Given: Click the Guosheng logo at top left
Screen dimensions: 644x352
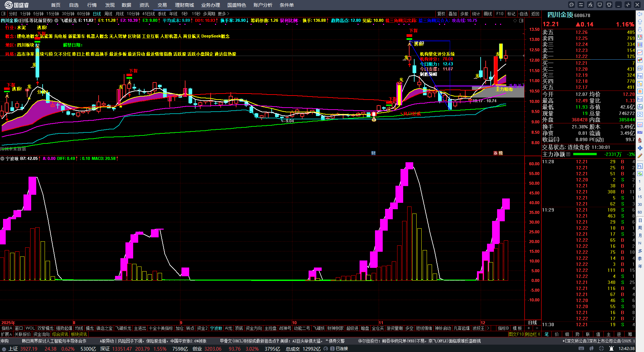Looking at the screenshot, I should pyautogui.click(x=17, y=5).
